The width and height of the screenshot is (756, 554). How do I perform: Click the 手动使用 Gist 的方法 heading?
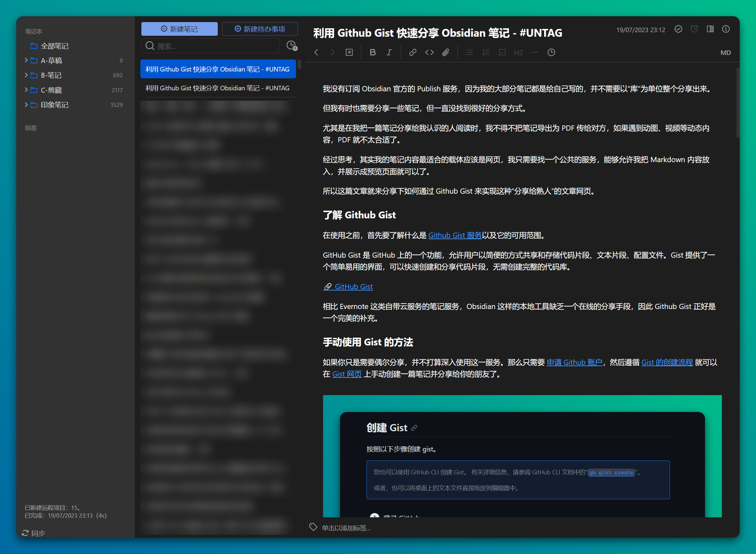tap(368, 342)
